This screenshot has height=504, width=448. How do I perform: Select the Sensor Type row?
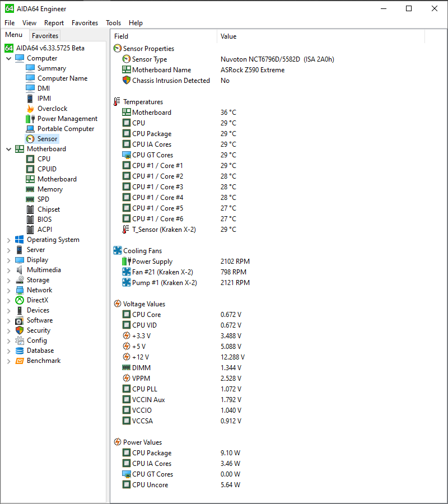point(278,59)
